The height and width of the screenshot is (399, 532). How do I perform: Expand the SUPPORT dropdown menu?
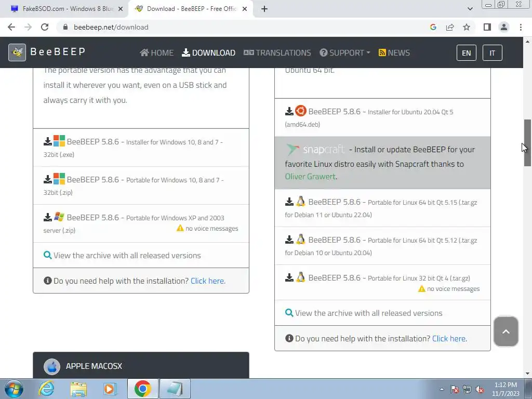coord(345,52)
